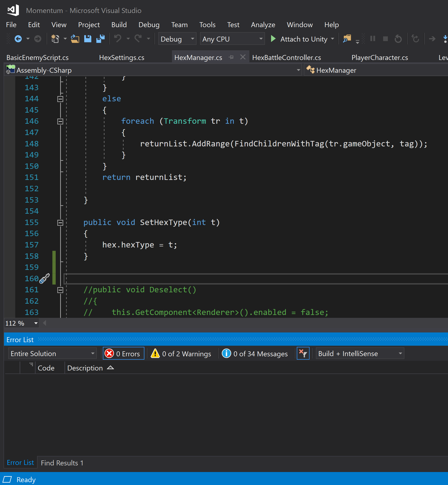Viewport: 448px width, 485px height.
Task: Switch to the HexSettings.cs tab
Action: [x=121, y=58]
